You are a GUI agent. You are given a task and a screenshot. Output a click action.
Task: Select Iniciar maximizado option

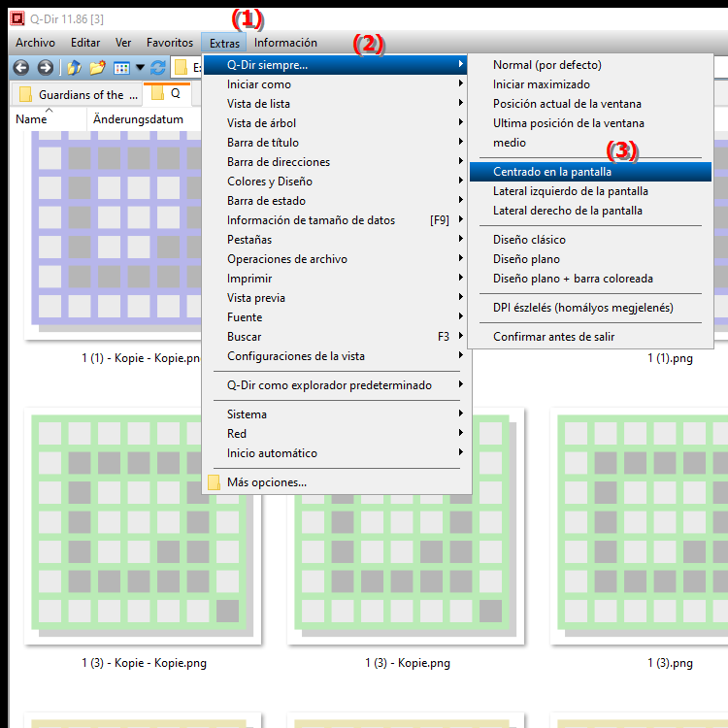coord(590,84)
